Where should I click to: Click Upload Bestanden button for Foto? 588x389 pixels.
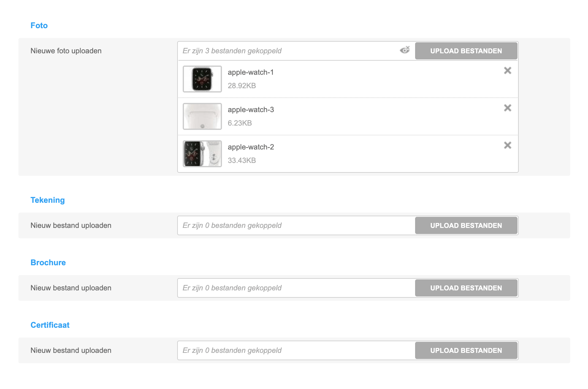tap(466, 51)
